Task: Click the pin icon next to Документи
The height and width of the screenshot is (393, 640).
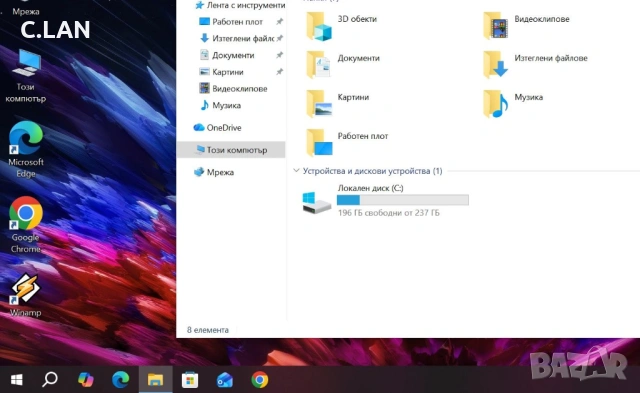Action: (280, 55)
